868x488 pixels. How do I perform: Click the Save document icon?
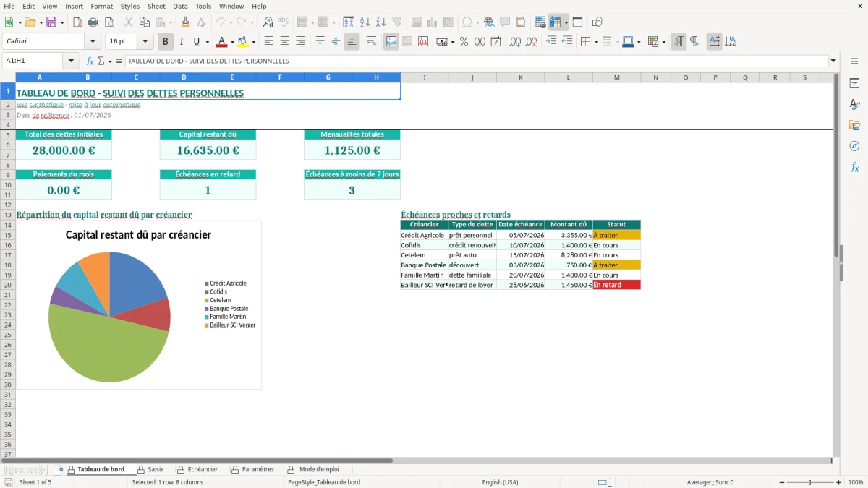[x=51, y=22]
